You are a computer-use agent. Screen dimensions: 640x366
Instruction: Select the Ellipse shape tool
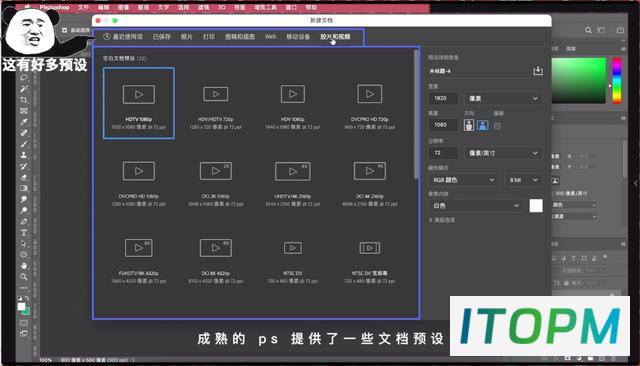(24, 254)
